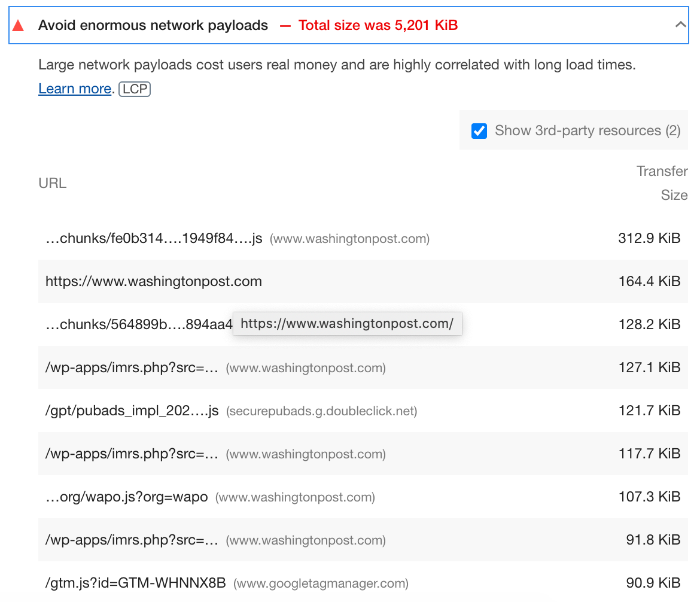
Task: Click the www.googletagmanager.com domain label
Action: pyautogui.click(x=321, y=583)
